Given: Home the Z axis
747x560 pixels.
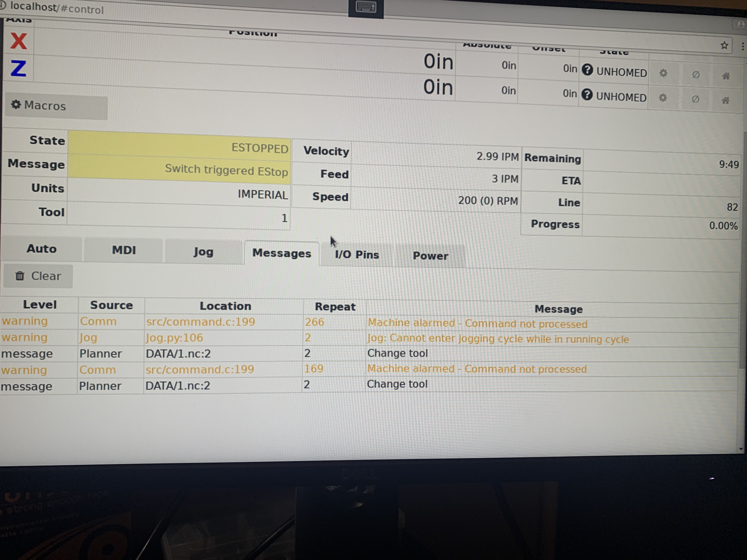Looking at the screenshot, I should (725, 100).
